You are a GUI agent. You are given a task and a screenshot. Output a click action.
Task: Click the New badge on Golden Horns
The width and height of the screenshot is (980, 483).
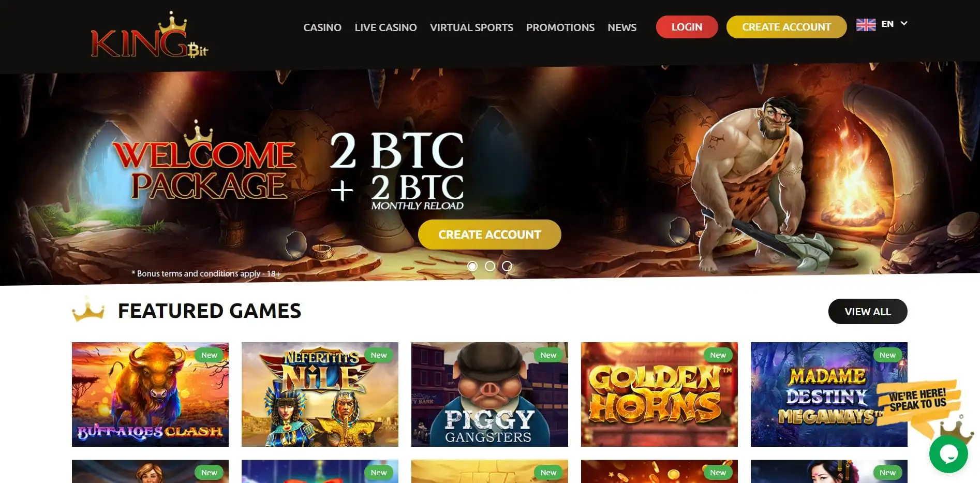tap(718, 355)
